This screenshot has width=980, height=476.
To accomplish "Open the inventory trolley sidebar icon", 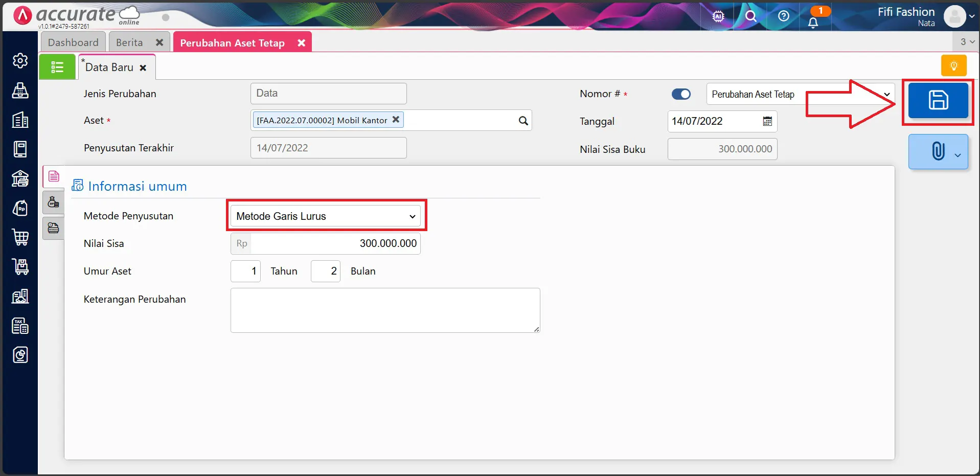I will click(x=20, y=266).
